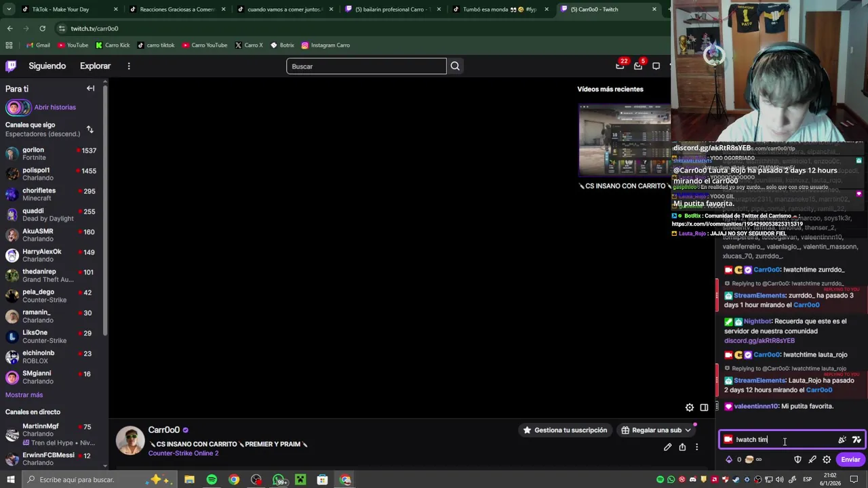
Task: Open the player settings gear icon
Action: 690,407
